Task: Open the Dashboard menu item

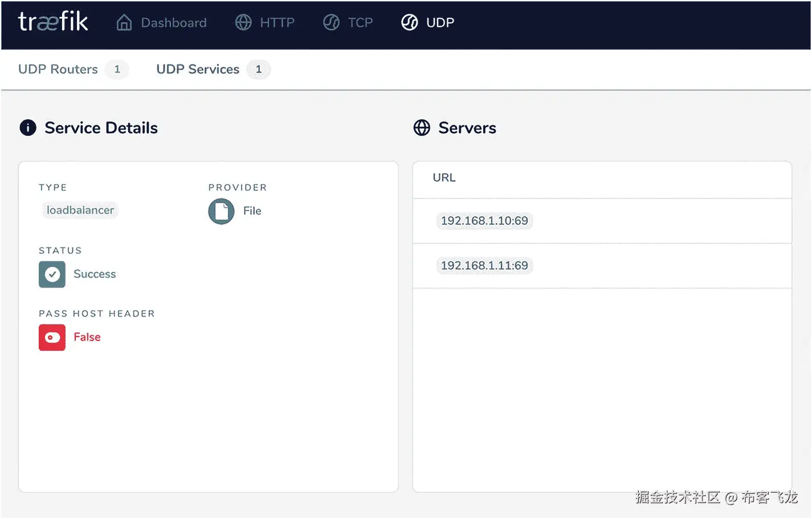Action: (x=174, y=23)
